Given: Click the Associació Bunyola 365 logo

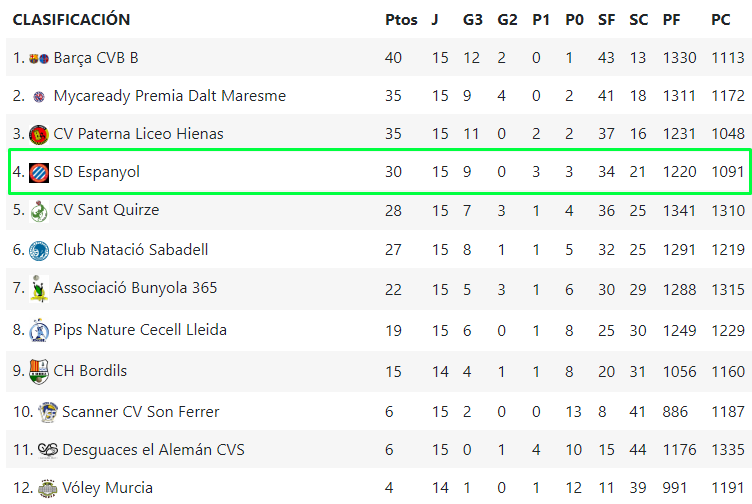Looking at the screenshot, I should tap(39, 288).
